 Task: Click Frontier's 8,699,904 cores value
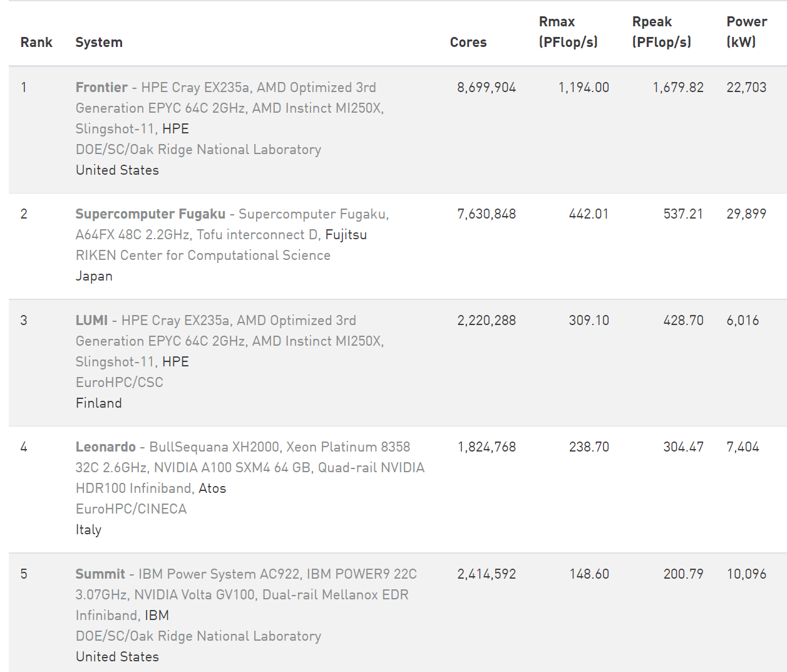[x=486, y=88]
